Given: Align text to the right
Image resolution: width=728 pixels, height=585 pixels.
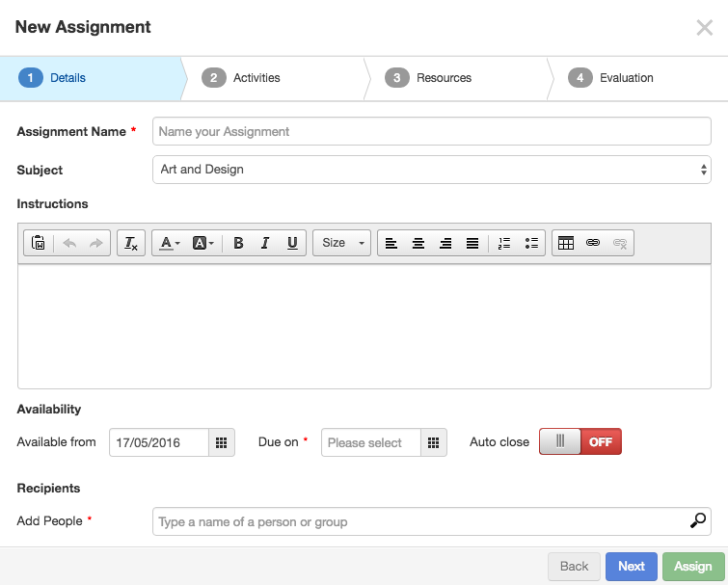Looking at the screenshot, I should 445,243.
